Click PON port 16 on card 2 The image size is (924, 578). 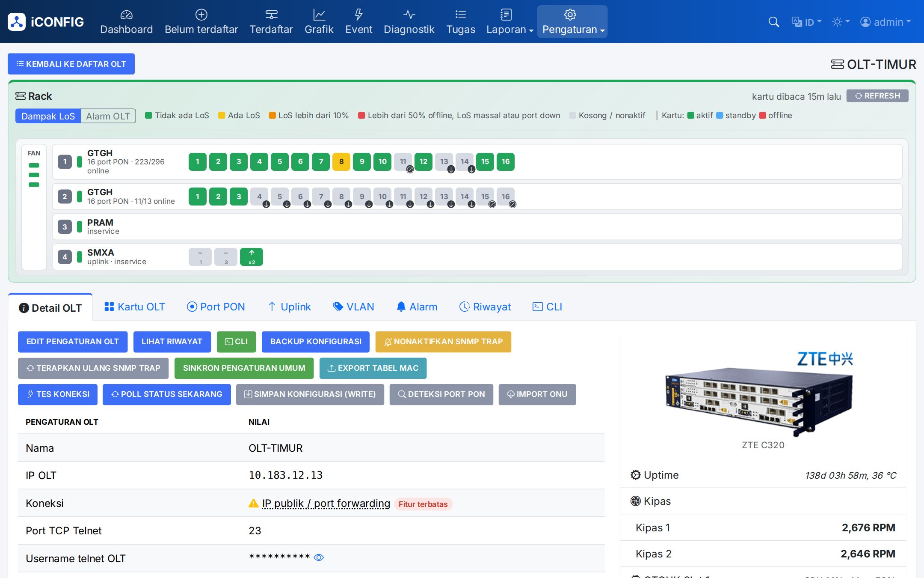(506, 197)
